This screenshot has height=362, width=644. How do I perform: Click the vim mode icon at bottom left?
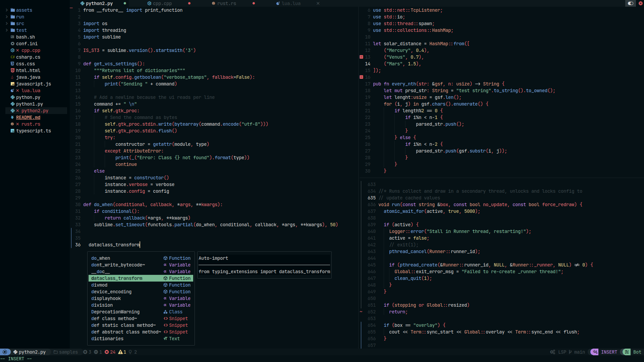coord(5,352)
